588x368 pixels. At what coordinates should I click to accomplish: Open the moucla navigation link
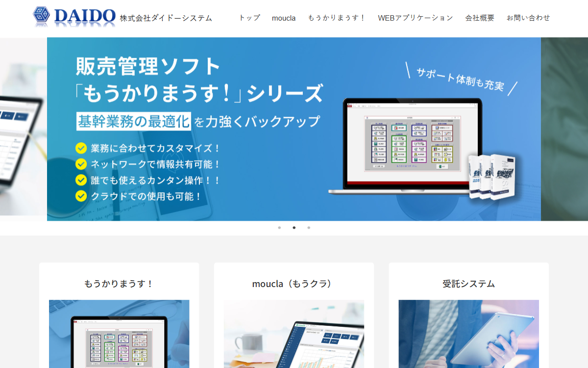click(x=284, y=18)
